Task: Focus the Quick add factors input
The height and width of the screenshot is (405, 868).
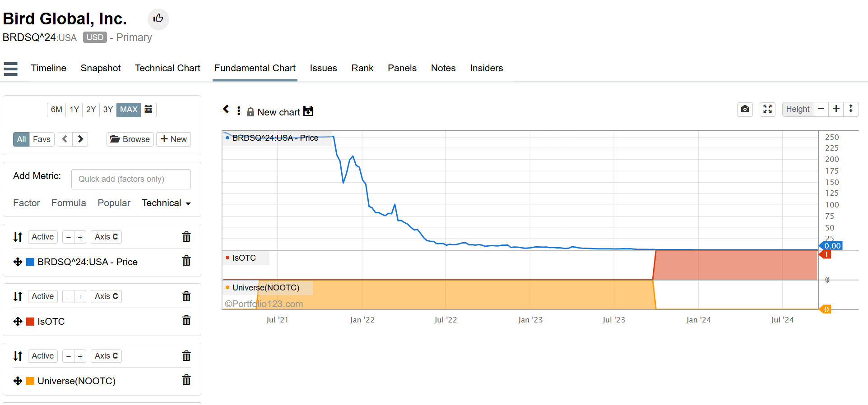Action: [x=131, y=179]
